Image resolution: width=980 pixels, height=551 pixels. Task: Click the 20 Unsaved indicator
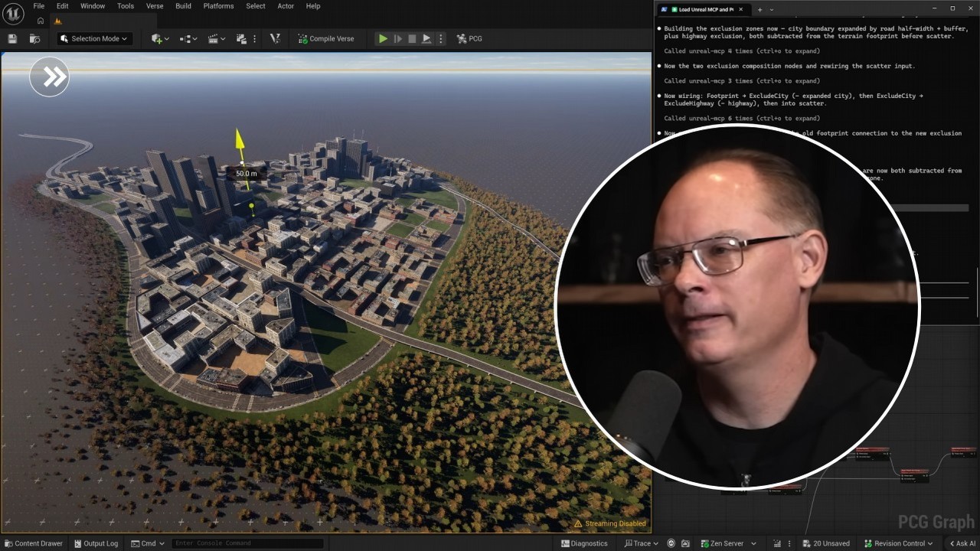[x=825, y=543]
